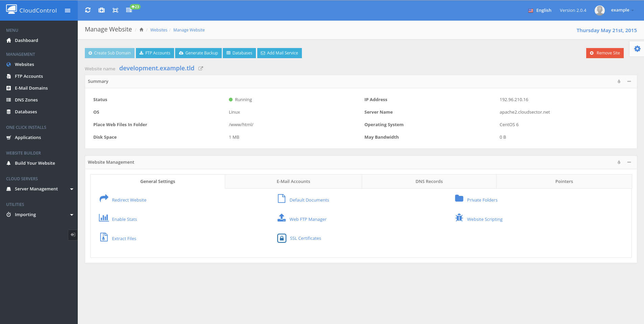Viewport: 644px width, 324px height.
Task: Click the Web FTP Manager upload icon
Action: click(282, 217)
